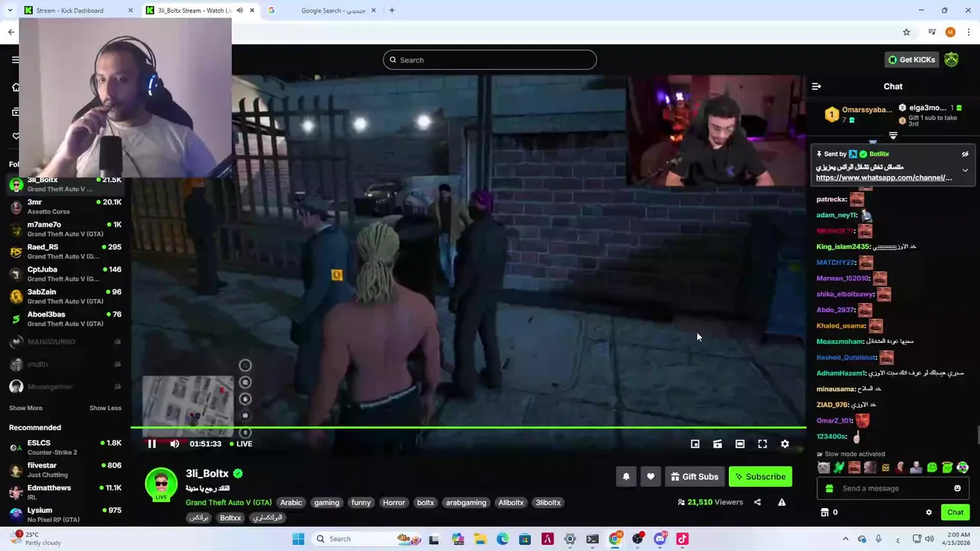Image resolution: width=980 pixels, height=551 pixels.
Task: Open ESLCS recommended channel
Action: click(65, 447)
